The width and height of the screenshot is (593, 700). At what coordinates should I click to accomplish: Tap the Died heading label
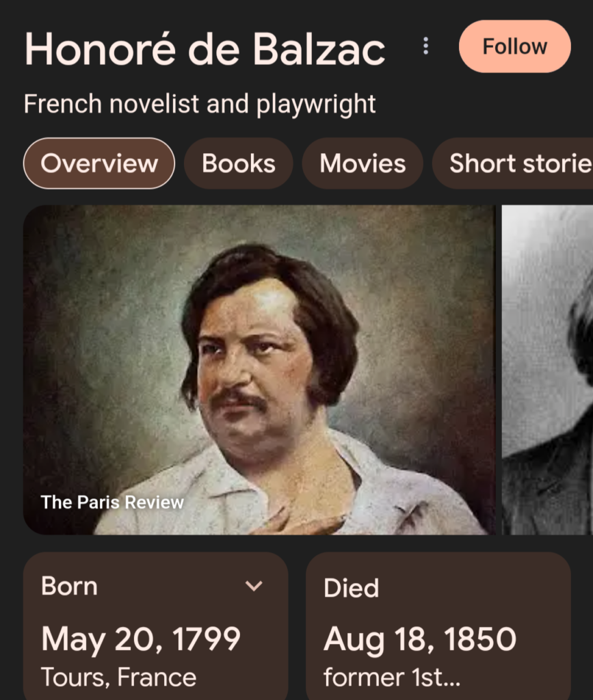pyautogui.click(x=352, y=587)
